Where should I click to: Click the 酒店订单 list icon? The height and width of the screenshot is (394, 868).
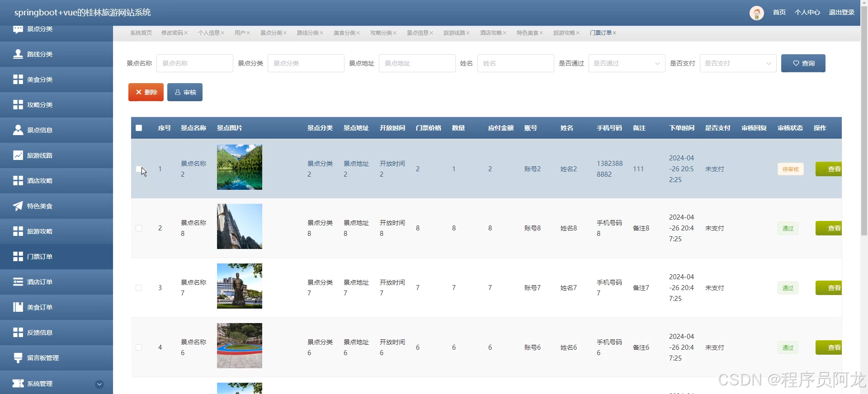coord(18,282)
